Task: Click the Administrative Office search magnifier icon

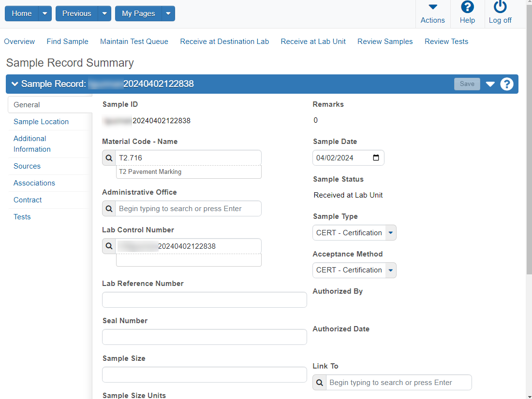Action: [x=109, y=209]
